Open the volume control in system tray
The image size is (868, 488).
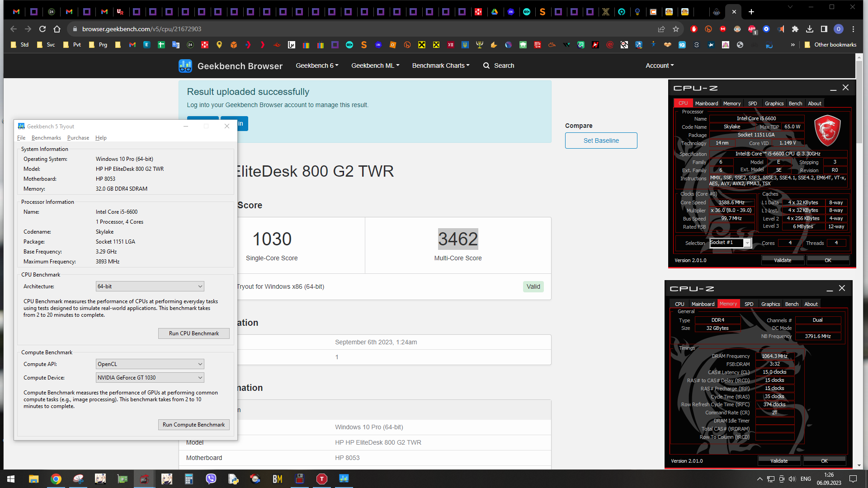[792, 479]
